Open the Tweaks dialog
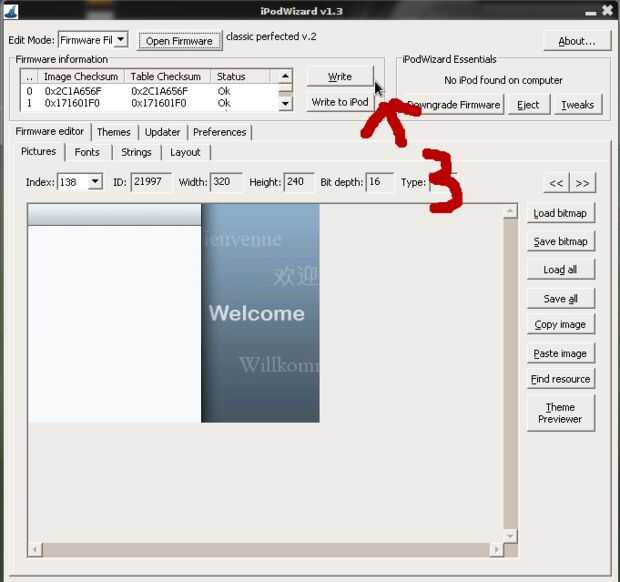The height and width of the screenshot is (582, 620). point(578,105)
